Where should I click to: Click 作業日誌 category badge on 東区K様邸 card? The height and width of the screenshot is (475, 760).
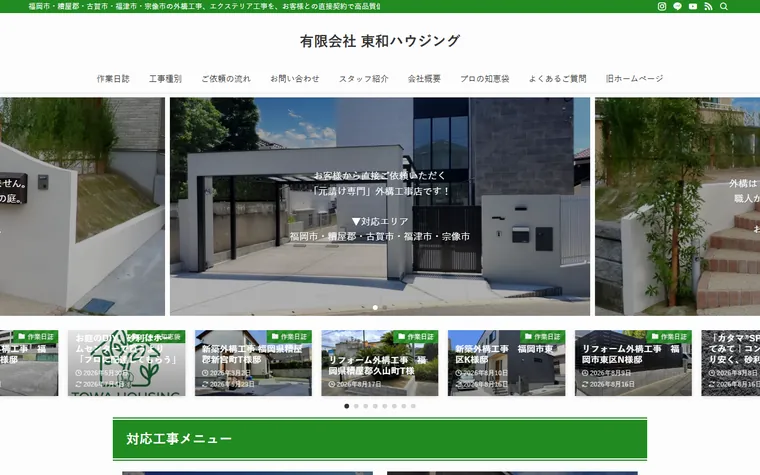point(543,336)
